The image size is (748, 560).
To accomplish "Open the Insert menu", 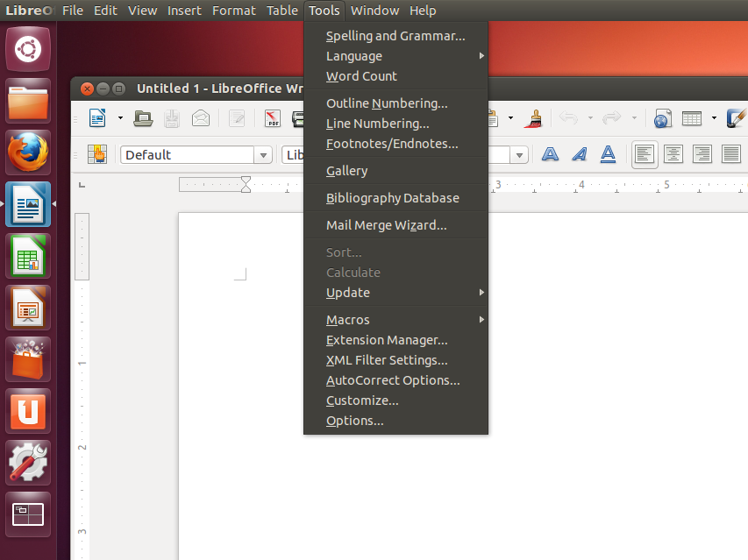I will (184, 10).
